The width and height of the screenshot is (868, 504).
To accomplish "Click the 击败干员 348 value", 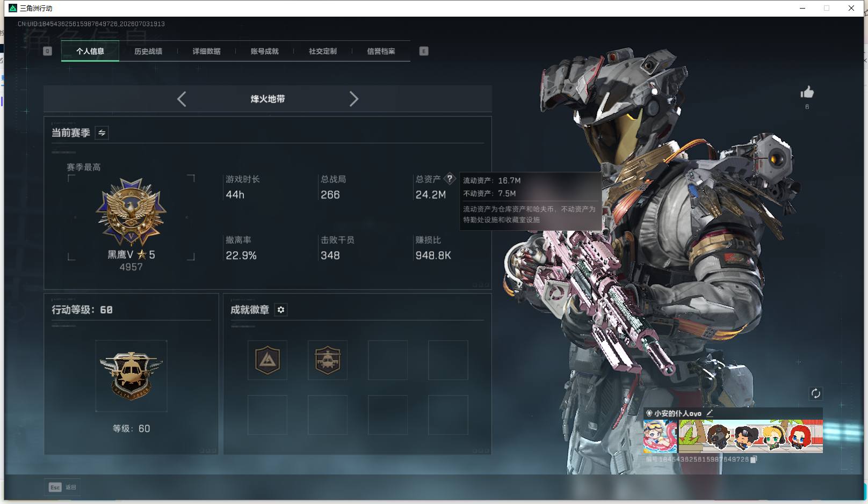I will (x=330, y=255).
